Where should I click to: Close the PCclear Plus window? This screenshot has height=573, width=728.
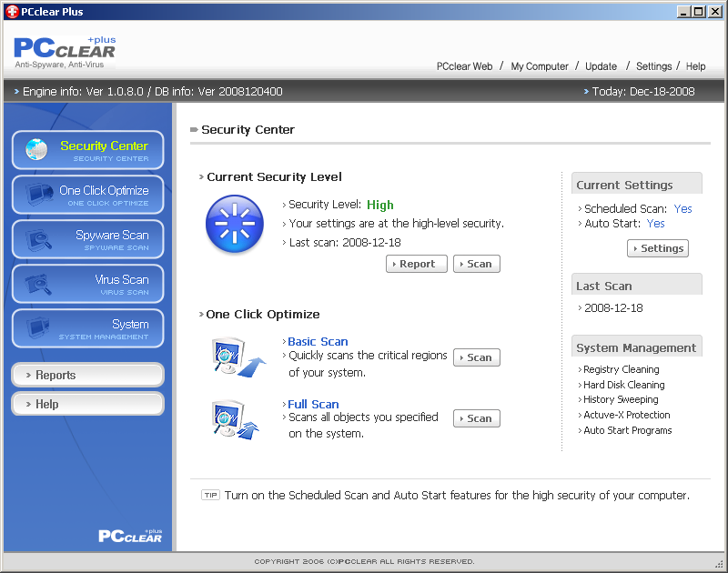coord(715,12)
